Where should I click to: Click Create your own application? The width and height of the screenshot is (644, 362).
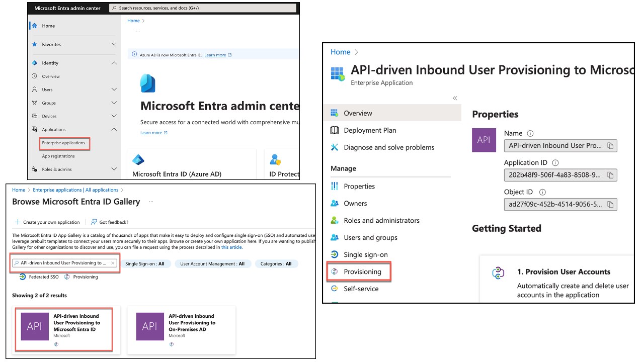(x=47, y=222)
